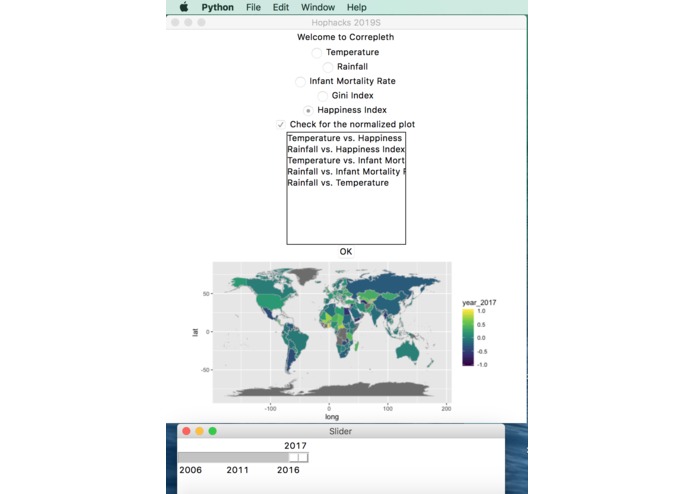Image resolution: width=695 pixels, height=494 pixels.
Task: Open the Edit menu
Action: 281,8
